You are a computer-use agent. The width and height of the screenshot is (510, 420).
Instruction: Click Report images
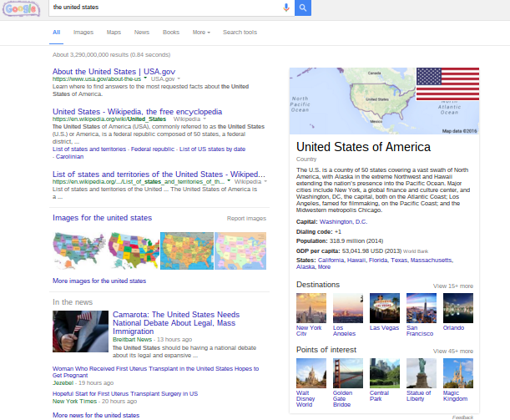pos(246,218)
